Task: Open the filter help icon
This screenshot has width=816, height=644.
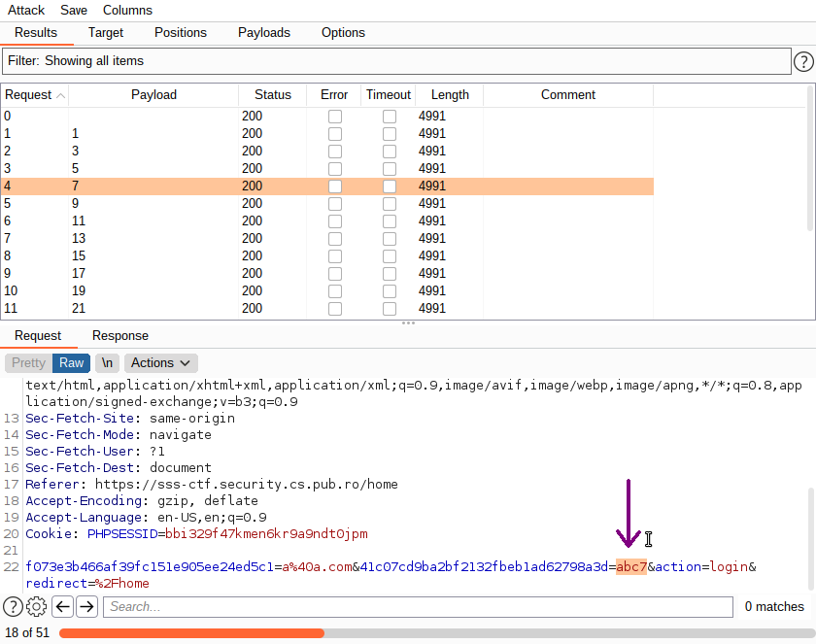Action: point(803,62)
